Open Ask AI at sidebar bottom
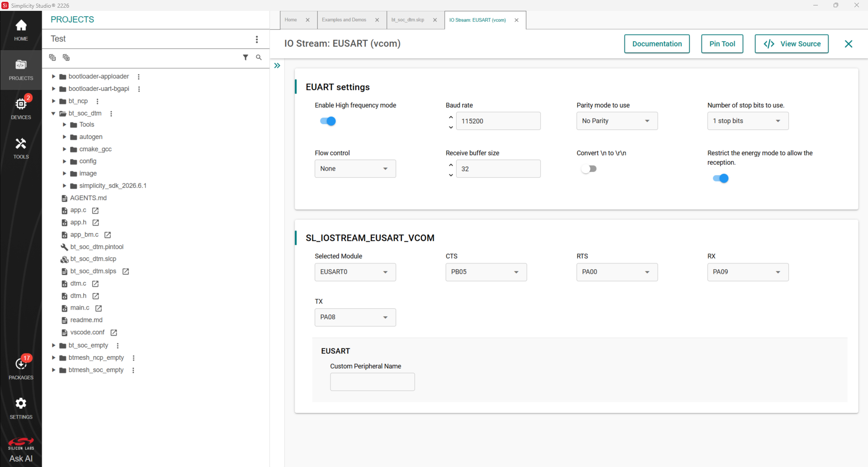The width and height of the screenshot is (868, 467). coord(21,458)
